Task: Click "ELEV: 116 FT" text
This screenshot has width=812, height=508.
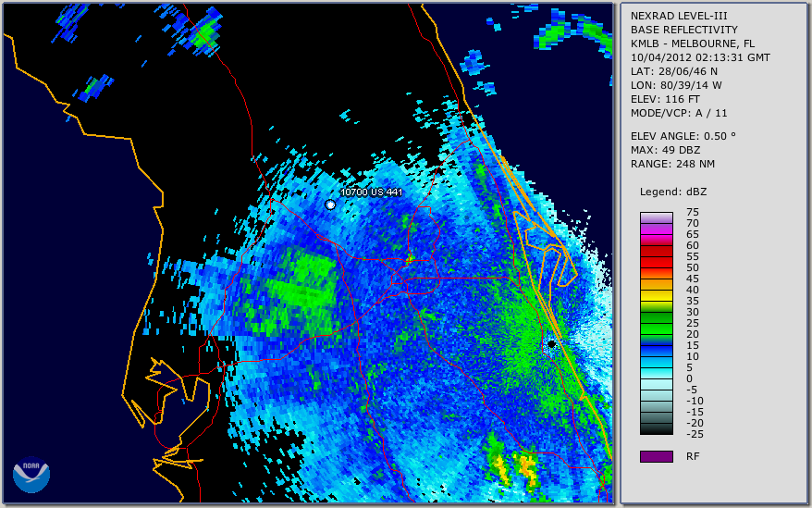Action: click(665, 99)
